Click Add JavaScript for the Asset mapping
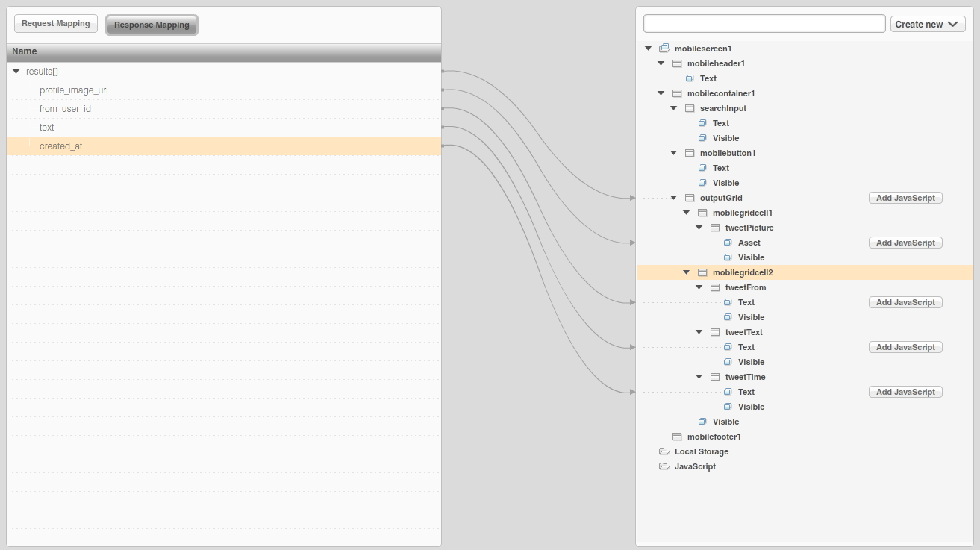This screenshot has height=550, width=980. click(905, 243)
